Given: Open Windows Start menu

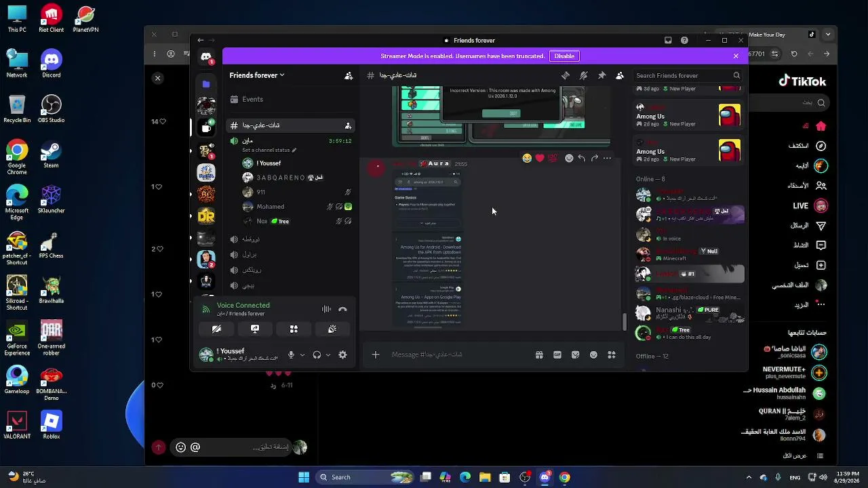Looking at the screenshot, I should click(304, 477).
